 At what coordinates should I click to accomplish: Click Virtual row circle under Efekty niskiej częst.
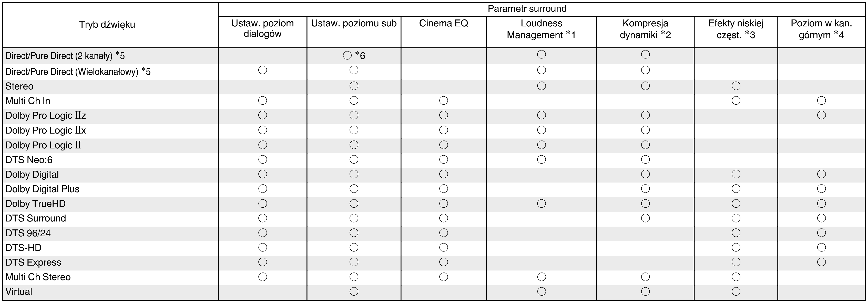coord(736,291)
